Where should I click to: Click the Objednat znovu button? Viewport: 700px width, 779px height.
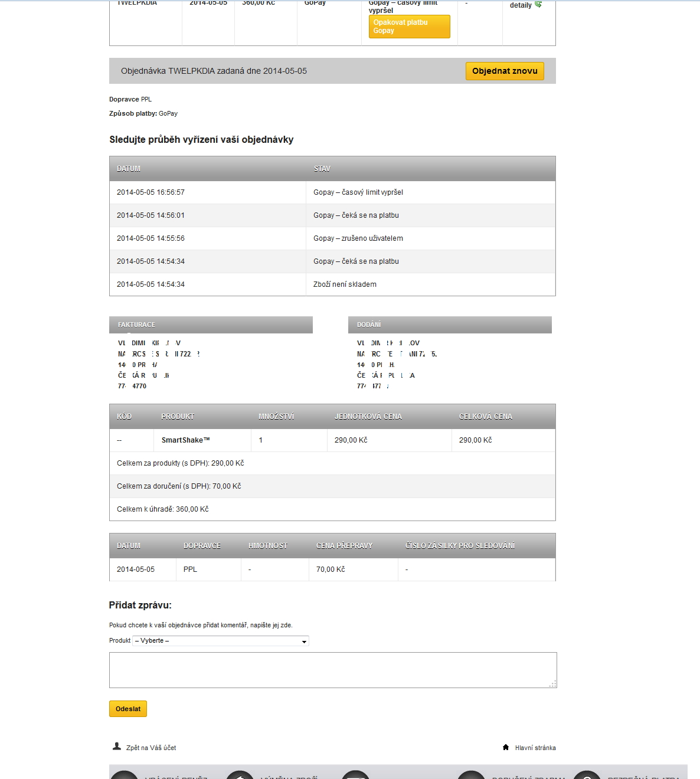[505, 71]
